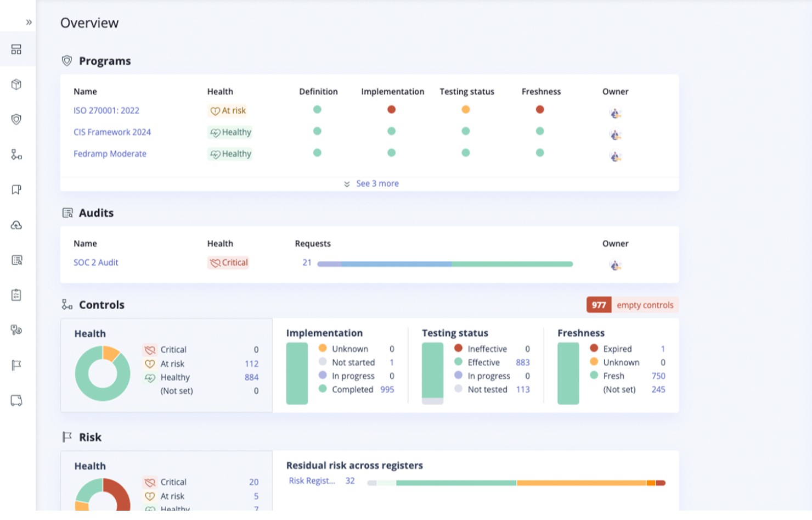Click the SOC 2 Audit requests progress bar
The height and width of the screenshot is (520, 812).
click(444, 264)
